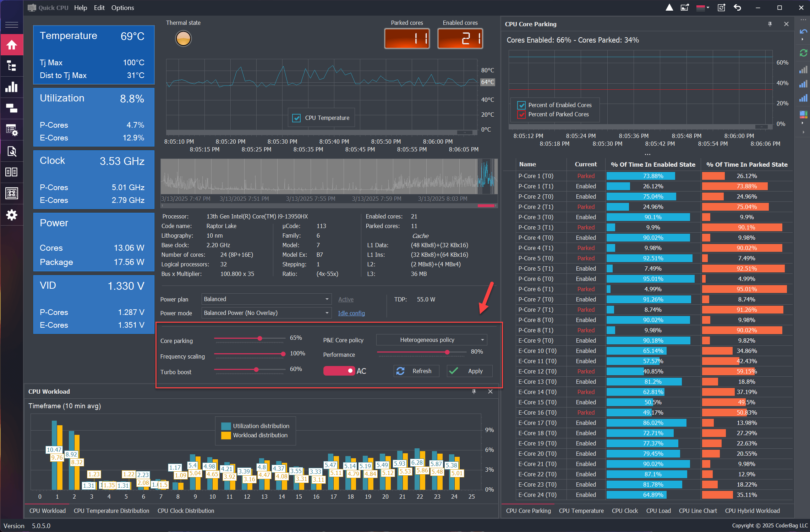Open the bar chart sidebar icon
Screen dimensions: 810x532
(12, 87)
